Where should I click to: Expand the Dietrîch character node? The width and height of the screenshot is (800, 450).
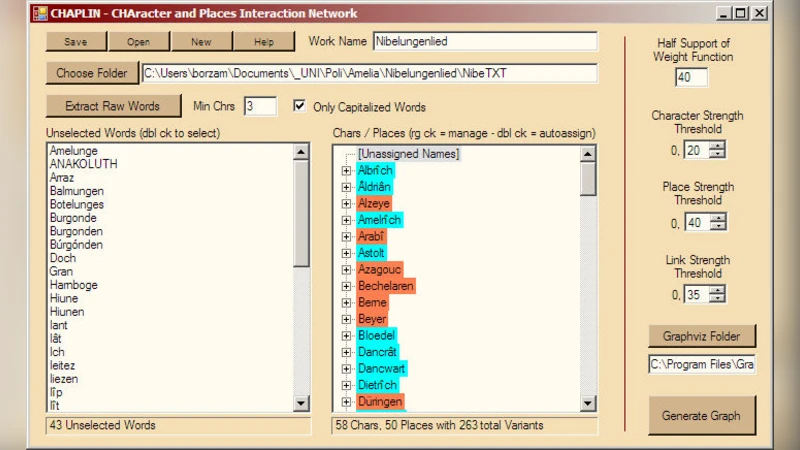[x=347, y=385]
